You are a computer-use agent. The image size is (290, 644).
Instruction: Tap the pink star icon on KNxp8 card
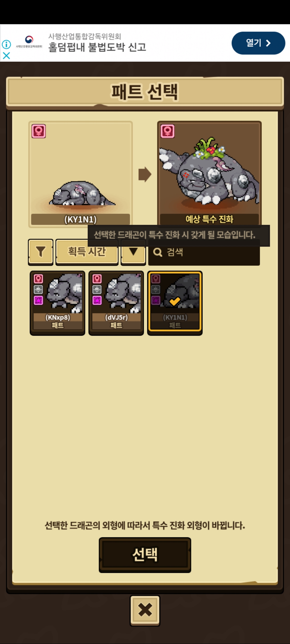(38, 300)
